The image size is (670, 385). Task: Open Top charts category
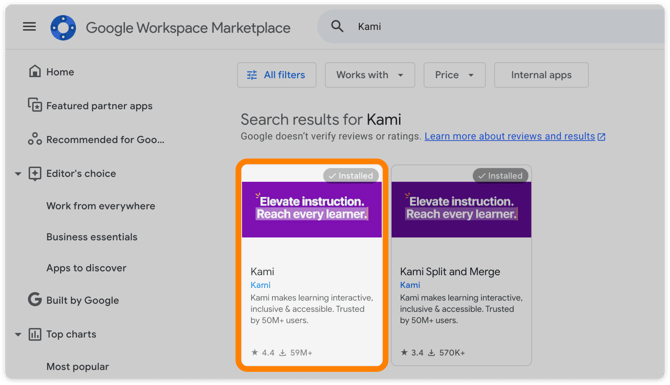(71, 334)
